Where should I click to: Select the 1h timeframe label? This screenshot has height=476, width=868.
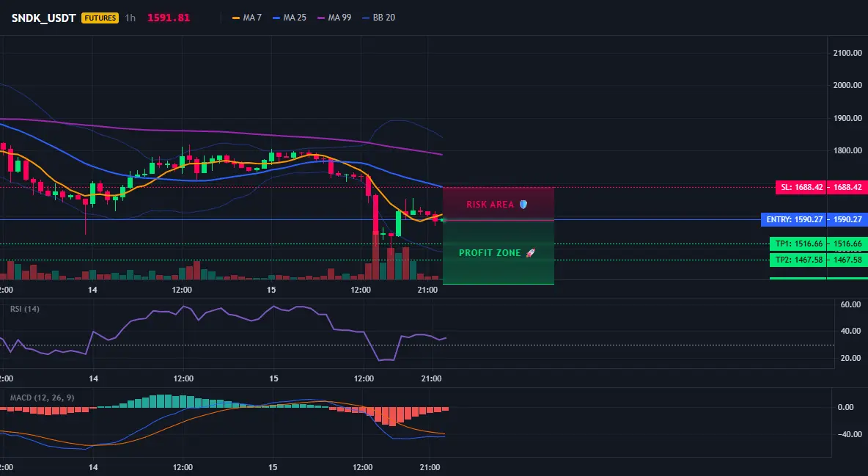pyautogui.click(x=130, y=18)
